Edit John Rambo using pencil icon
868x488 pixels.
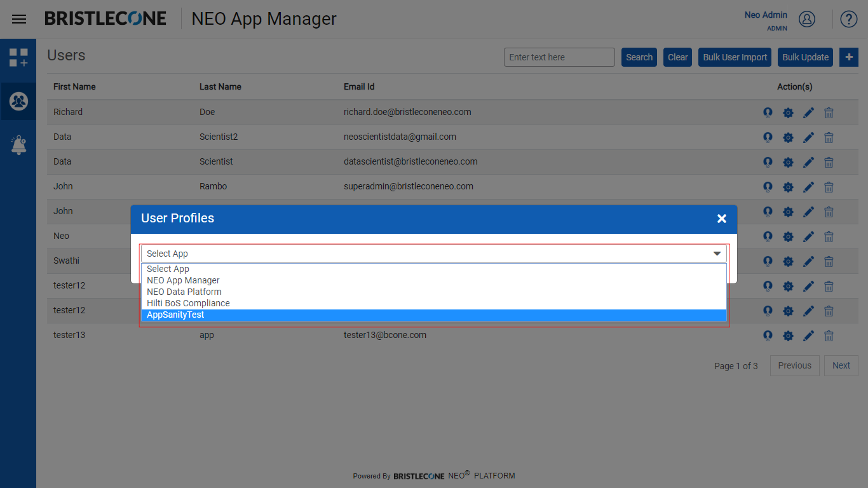pos(808,187)
